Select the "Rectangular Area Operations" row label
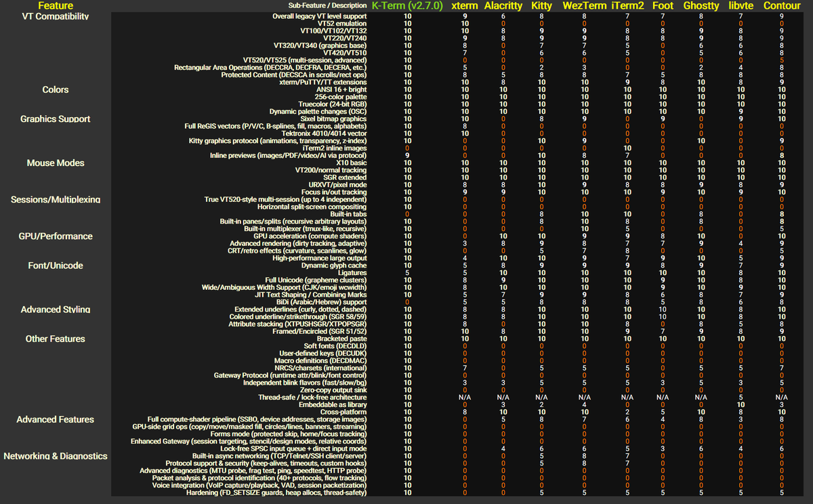Viewport: 813px width, 504px height. [271, 67]
